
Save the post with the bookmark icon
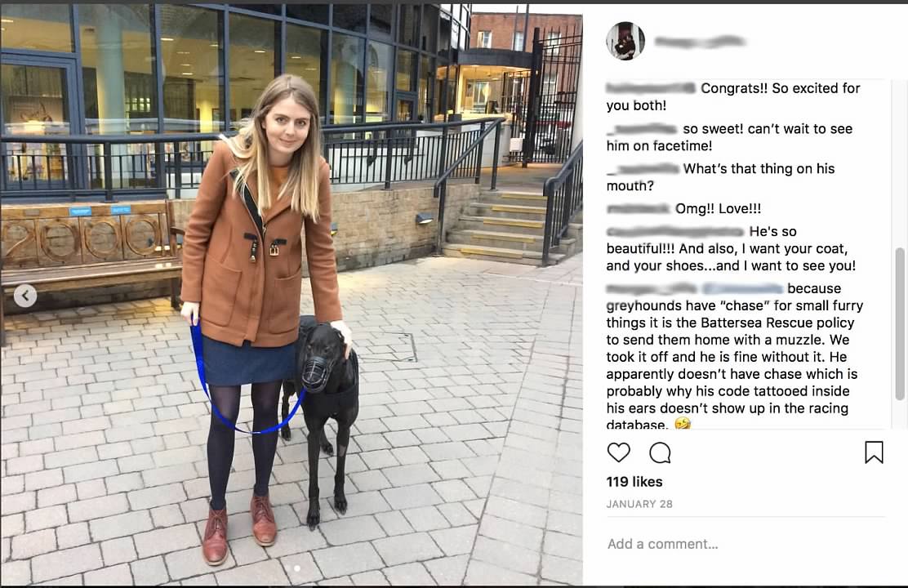[x=874, y=452]
